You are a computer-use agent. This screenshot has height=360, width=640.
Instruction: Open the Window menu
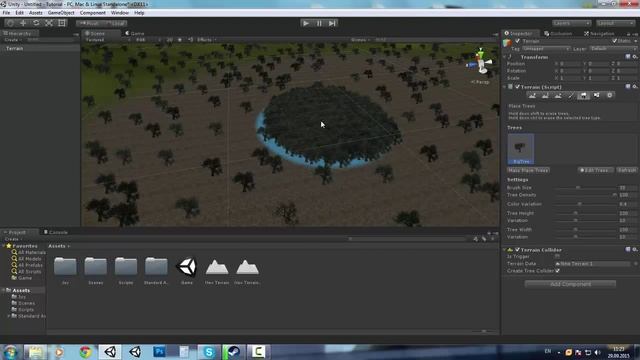(x=120, y=13)
